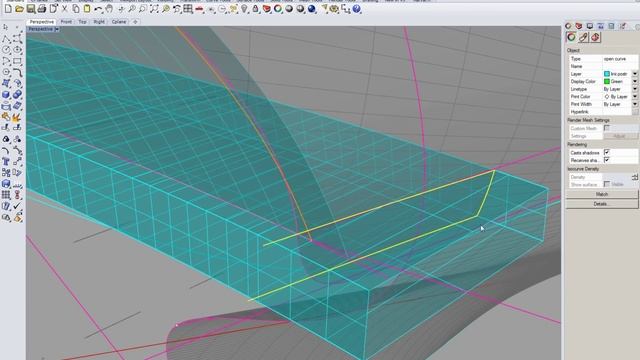This screenshot has height=360, width=640.
Task: Switch to the Cplane viewport tab
Action: (x=119, y=22)
